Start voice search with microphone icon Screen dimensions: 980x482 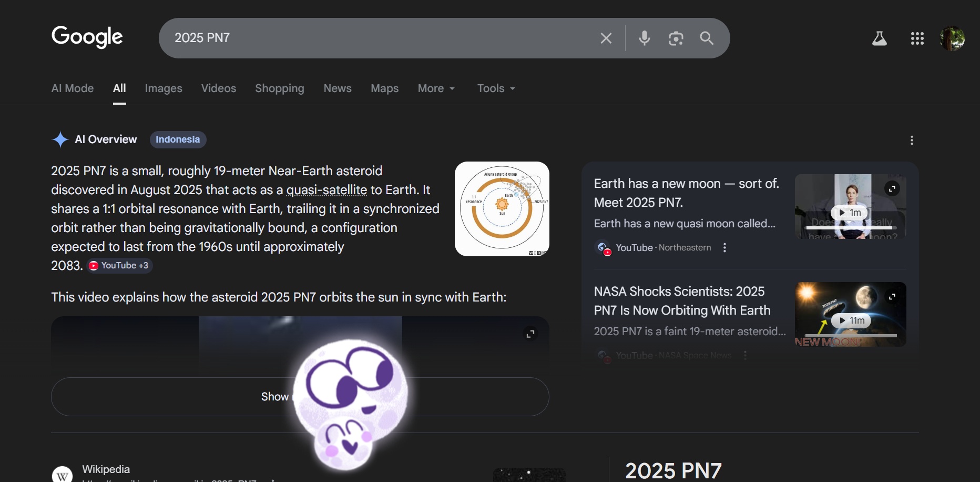pyautogui.click(x=645, y=38)
